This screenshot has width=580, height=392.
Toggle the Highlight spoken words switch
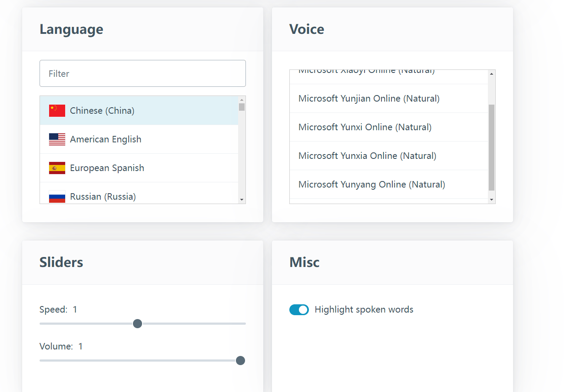pos(299,310)
